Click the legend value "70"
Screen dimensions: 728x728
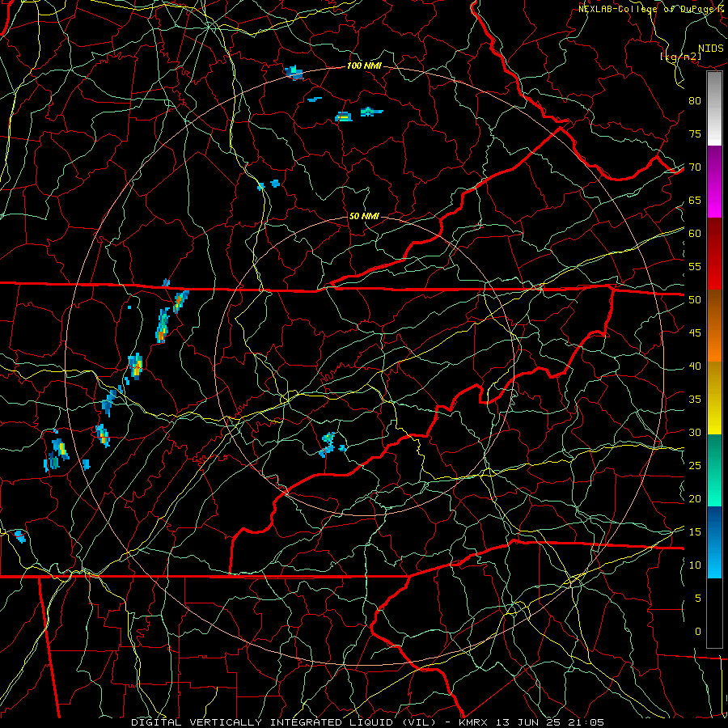(x=695, y=167)
